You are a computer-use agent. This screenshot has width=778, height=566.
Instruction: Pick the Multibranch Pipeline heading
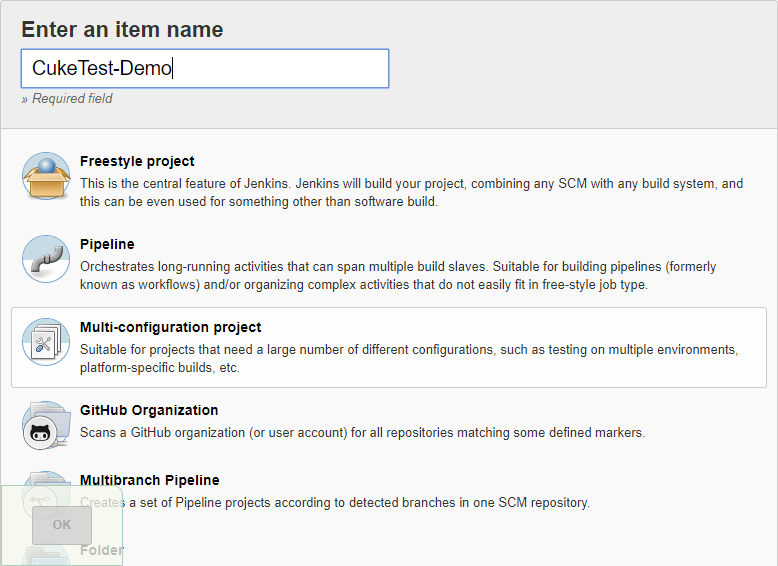click(x=149, y=480)
